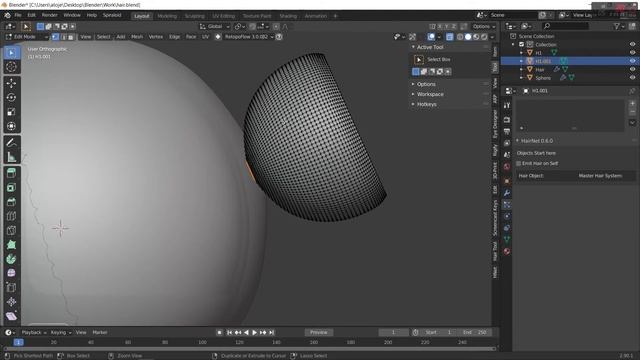
Task: Open the Options dropdown in viewport header
Action: click(x=484, y=27)
